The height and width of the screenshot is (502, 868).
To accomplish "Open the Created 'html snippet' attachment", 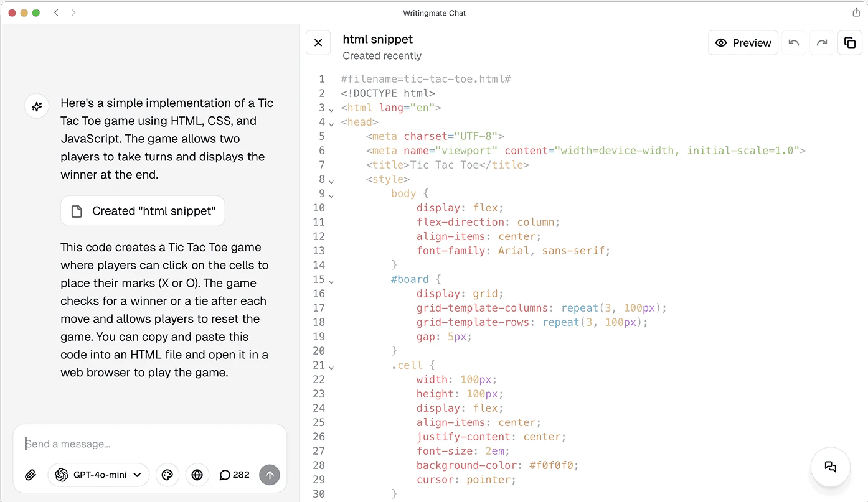I will tap(142, 211).
